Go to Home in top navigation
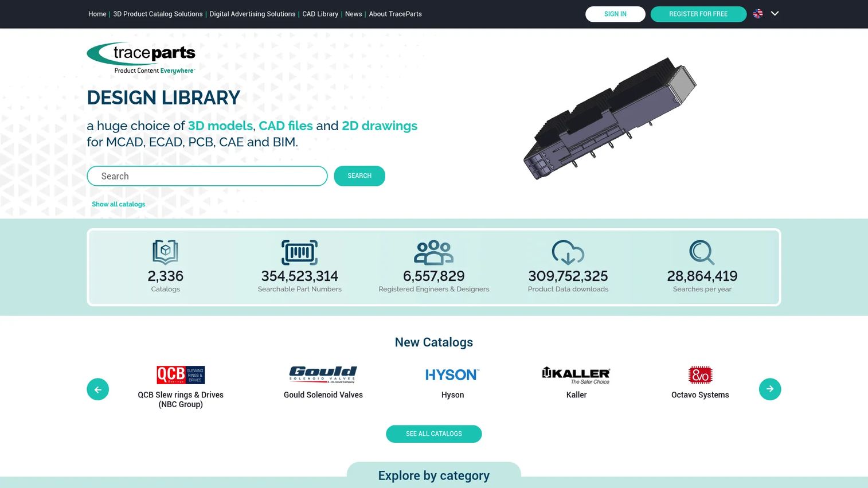Screen dimensions: 868x488 point(97,14)
